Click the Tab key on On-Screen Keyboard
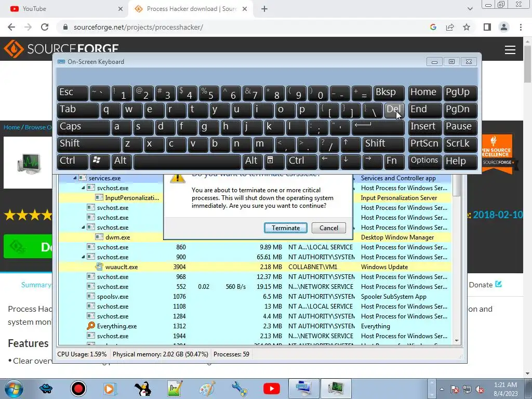532x399 pixels. point(78,110)
